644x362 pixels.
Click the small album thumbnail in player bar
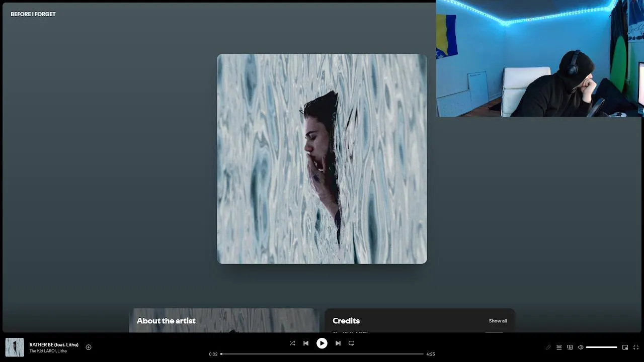[15, 347]
